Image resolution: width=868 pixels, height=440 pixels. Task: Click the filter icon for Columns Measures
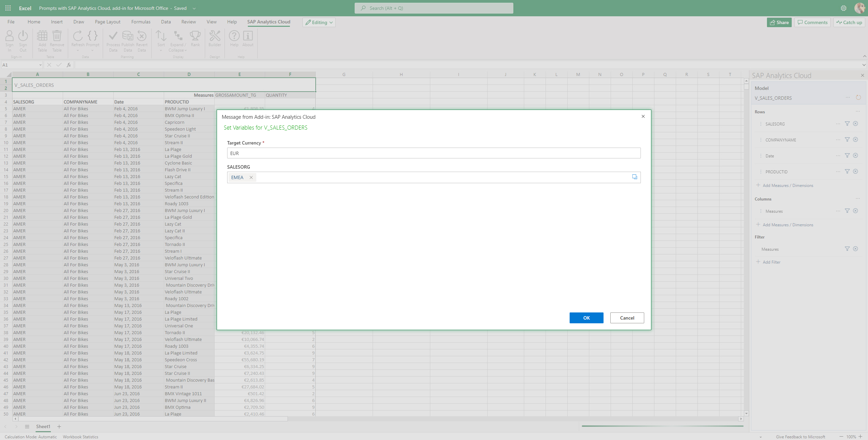847,211
